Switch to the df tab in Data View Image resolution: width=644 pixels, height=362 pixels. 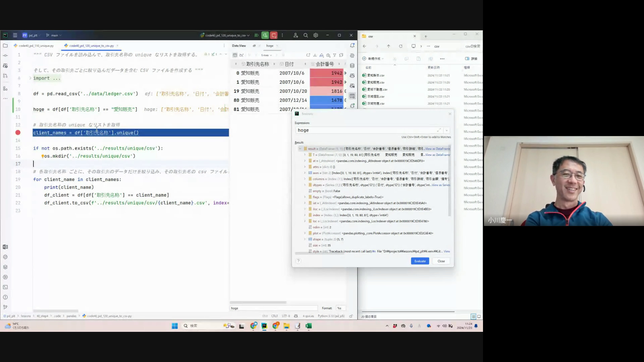pyautogui.click(x=254, y=46)
